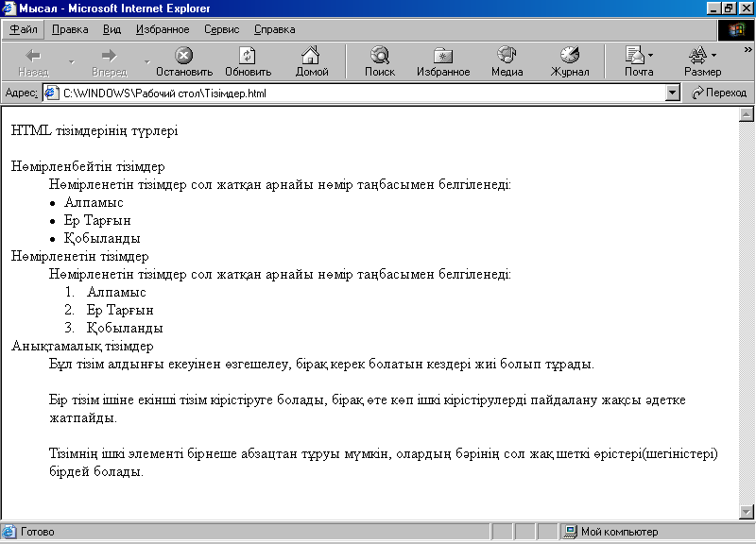Expand the Вперед history dropdown arrow
The width and height of the screenshot is (756, 544).
pyautogui.click(x=147, y=62)
